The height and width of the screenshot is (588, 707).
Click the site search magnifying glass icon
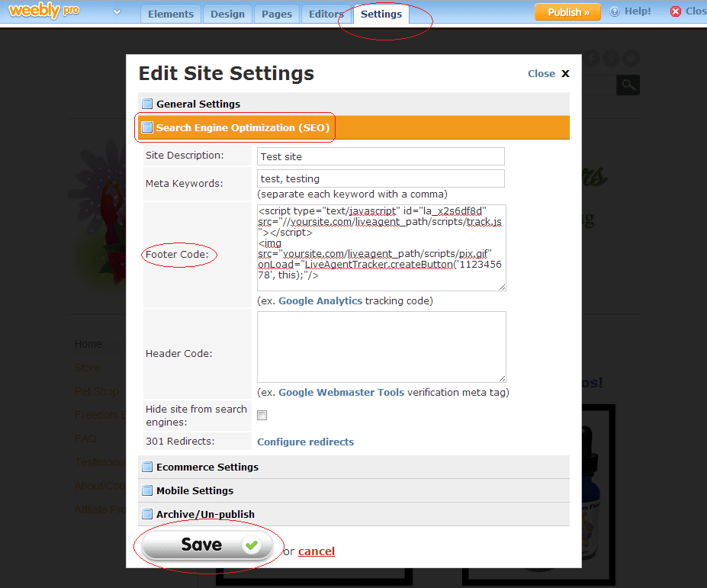pos(627,85)
